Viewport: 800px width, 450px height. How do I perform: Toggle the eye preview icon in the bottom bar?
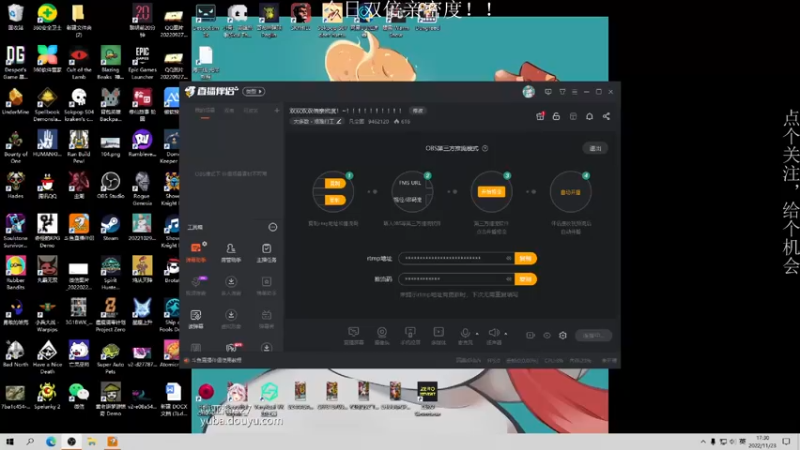coord(547,335)
